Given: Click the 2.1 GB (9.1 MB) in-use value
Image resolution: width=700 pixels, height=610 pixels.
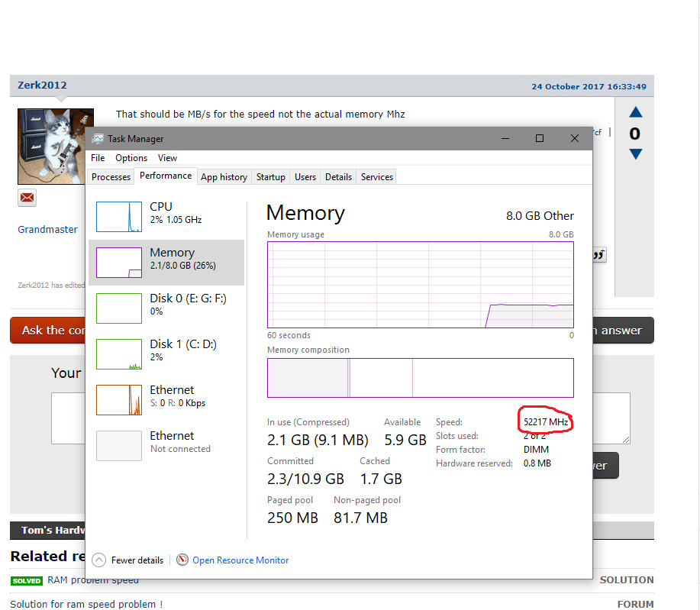Looking at the screenshot, I should 318,440.
